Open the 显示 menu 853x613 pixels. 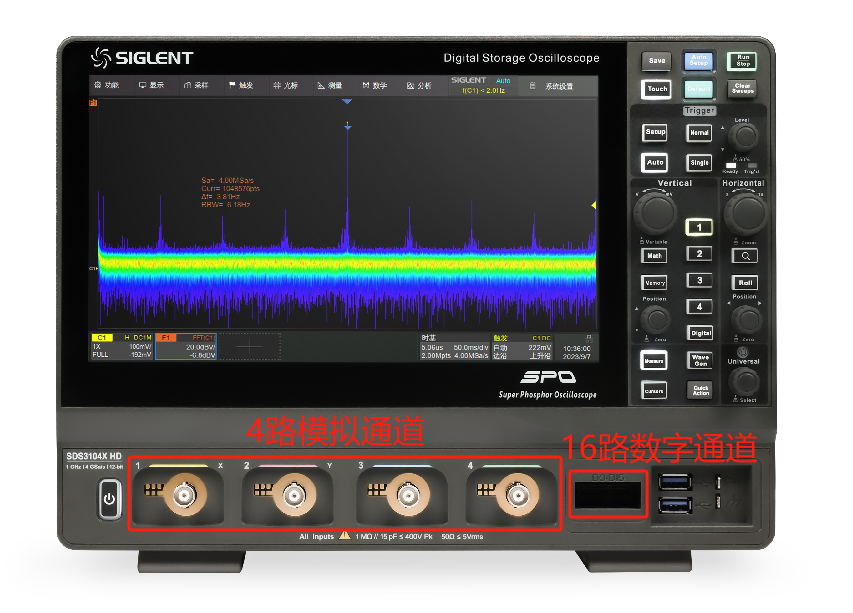151,85
